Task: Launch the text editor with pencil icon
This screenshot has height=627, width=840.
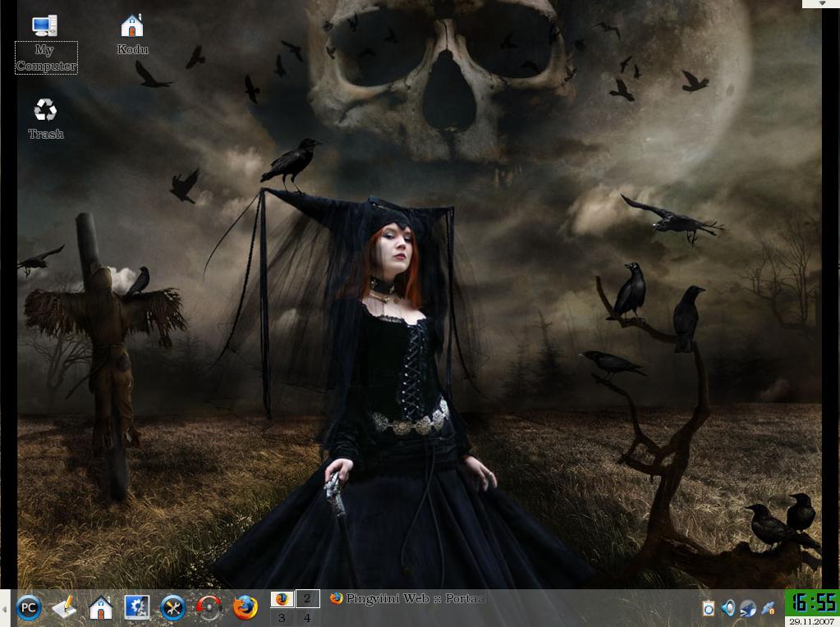Action: pyautogui.click(x=64, y=608)
